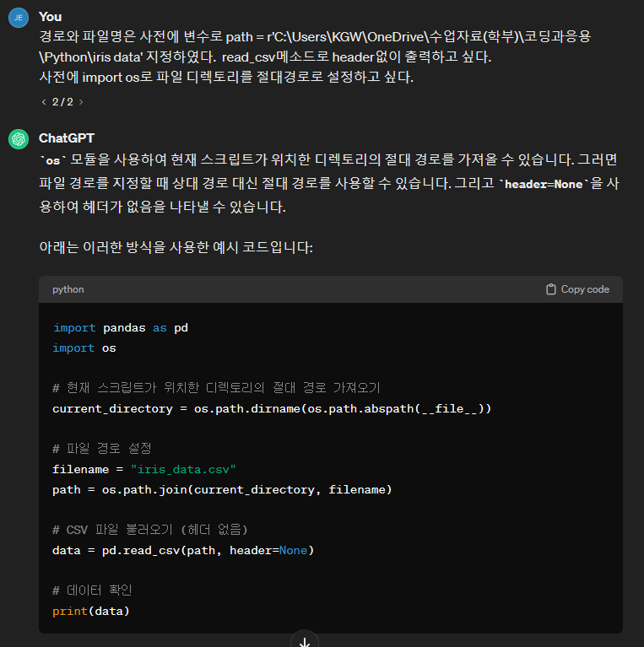Click the print(data) code line
644x647 pixels.
click(91, 611)
